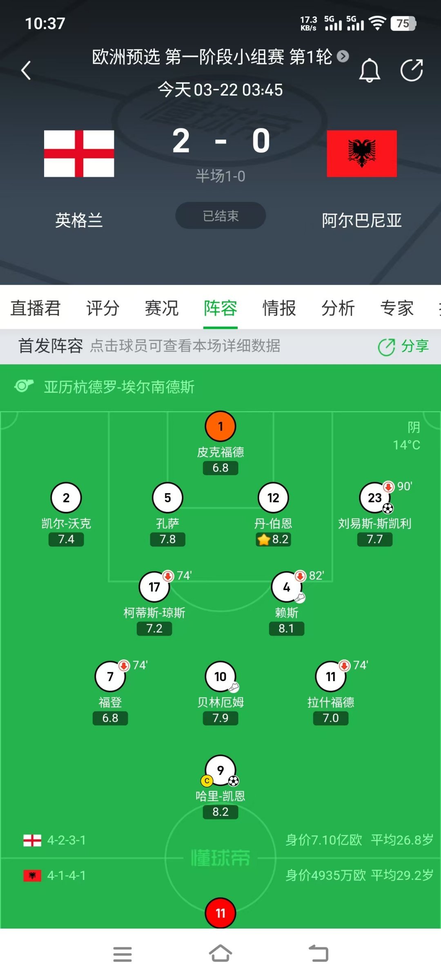
Task: Tap the notification bell icon
Action: tap(370, 70)
